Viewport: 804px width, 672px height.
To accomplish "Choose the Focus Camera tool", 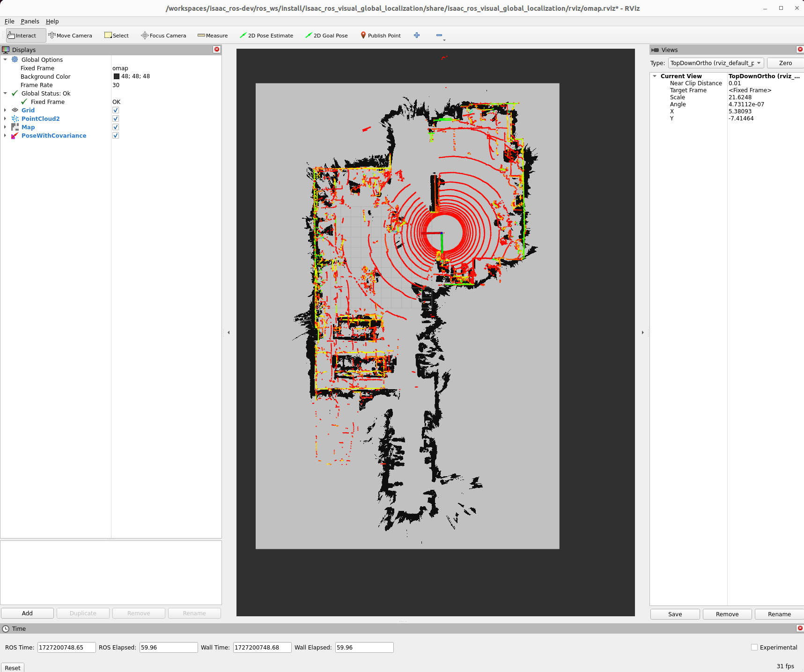I will (x=163, y=35).
